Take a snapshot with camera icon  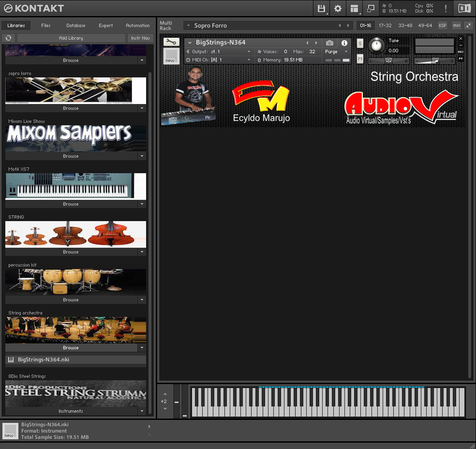329,43
